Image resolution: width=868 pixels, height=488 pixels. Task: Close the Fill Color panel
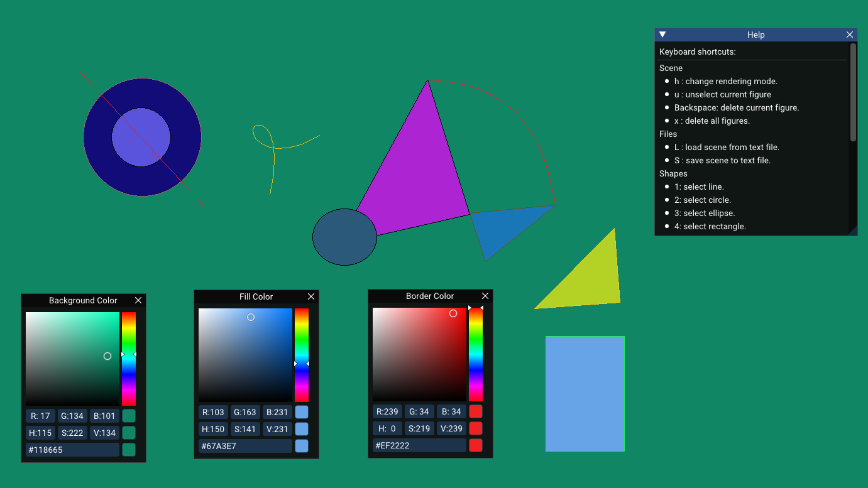click(311, 296)
